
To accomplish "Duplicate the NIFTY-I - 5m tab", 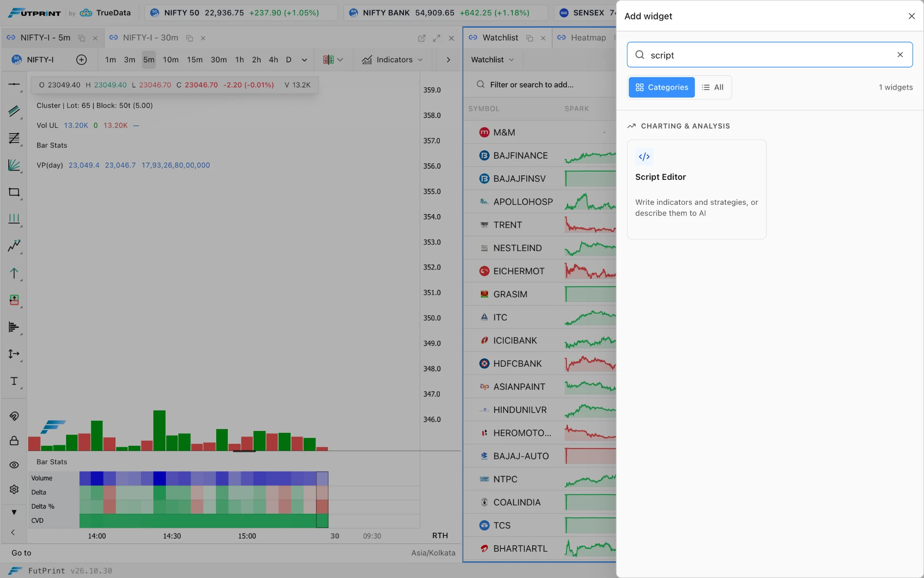I will (x=82, y=38).
